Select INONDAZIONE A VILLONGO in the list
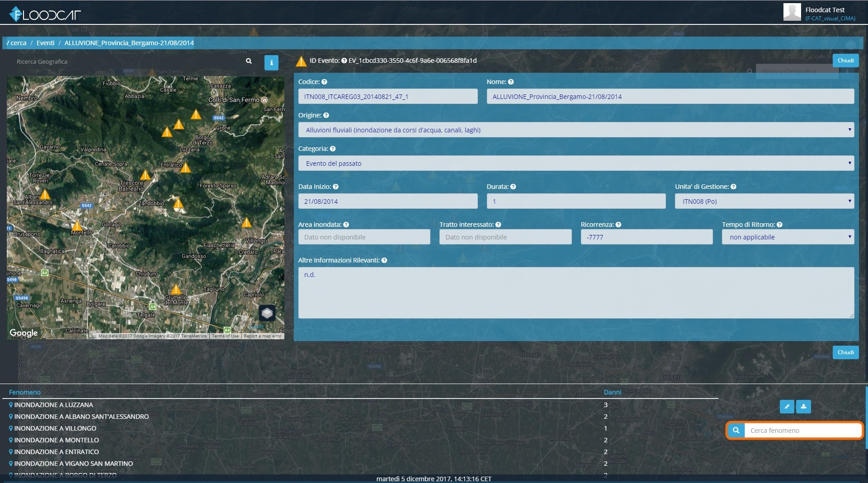 point(55,428)
